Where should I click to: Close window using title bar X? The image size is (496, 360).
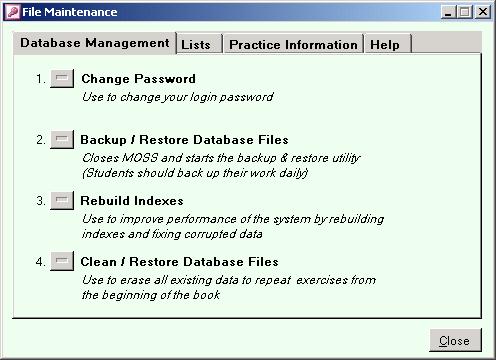483,12
